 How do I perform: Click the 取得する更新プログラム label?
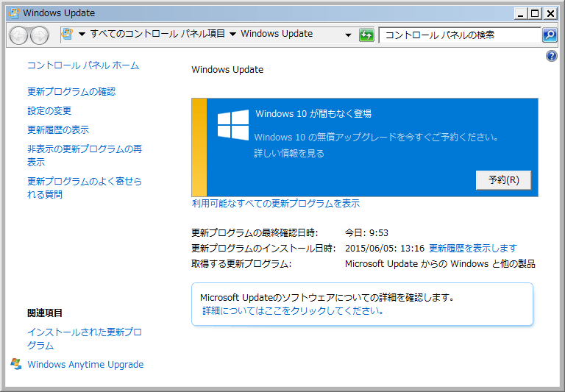(241, 264)
